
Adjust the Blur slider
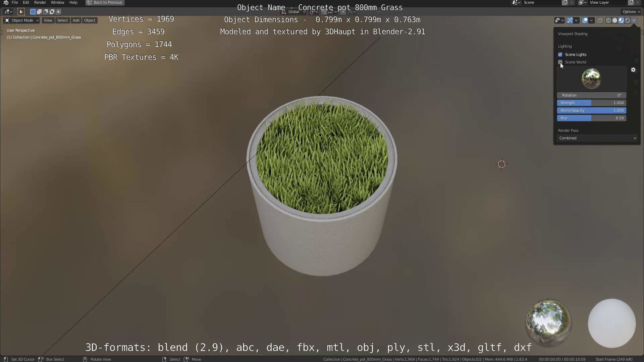[x=592, y=118]
